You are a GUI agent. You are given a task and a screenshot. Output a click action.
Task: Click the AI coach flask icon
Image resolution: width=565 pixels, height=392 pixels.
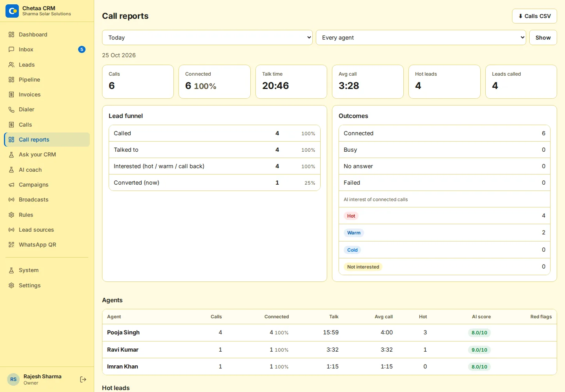11,170
